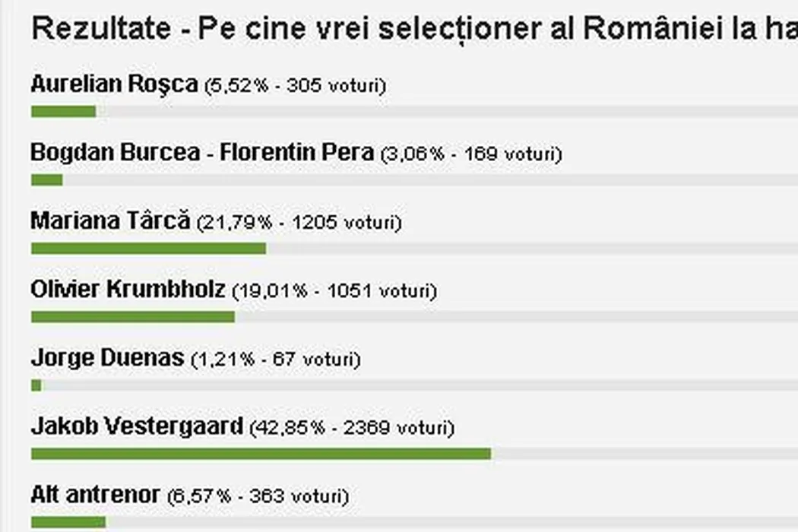
Task: Select the Jakob Vestergaard candidate name
Action: point(137,426)
